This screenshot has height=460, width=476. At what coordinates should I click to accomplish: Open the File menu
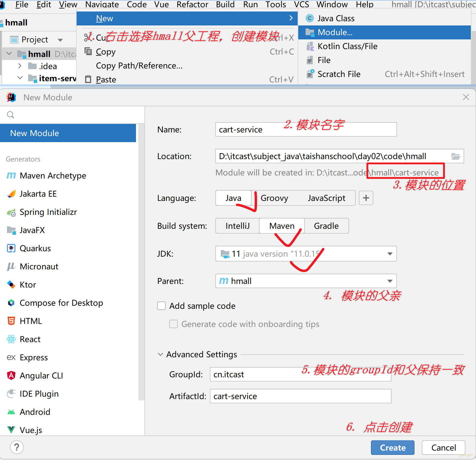click(x=21, y=4)
